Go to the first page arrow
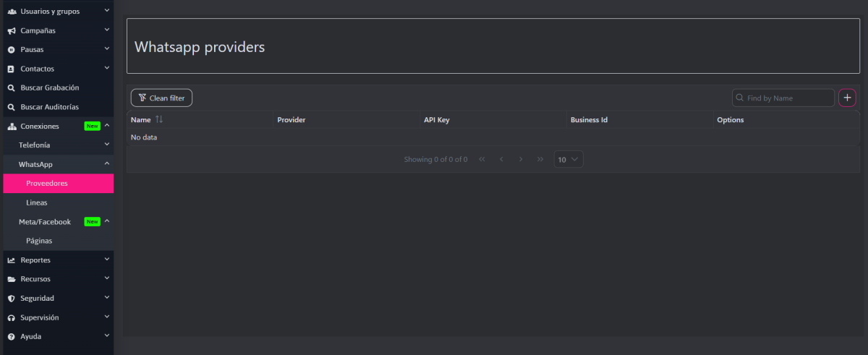 click(482, 159)
